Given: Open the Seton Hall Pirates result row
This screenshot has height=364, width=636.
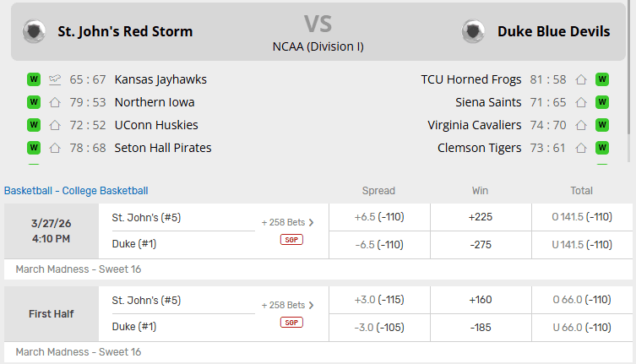Looking at the screenshot, I should tap(163, 148).
